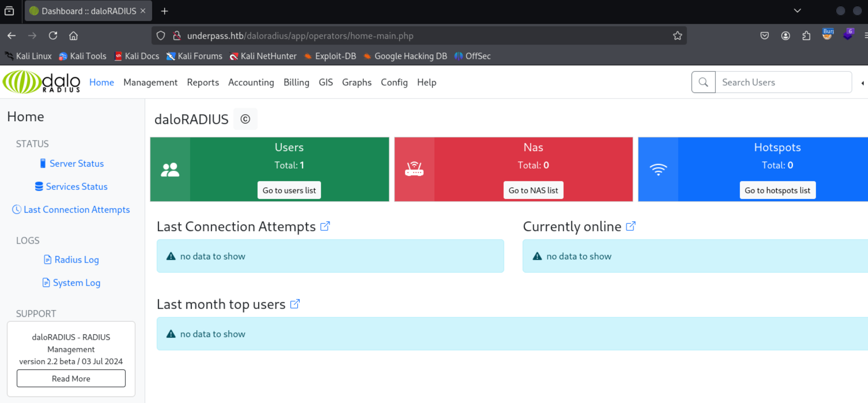Screen dimensions: 868x403
Task: Click the daloRADIUS logo
Action: click(41, 82)
